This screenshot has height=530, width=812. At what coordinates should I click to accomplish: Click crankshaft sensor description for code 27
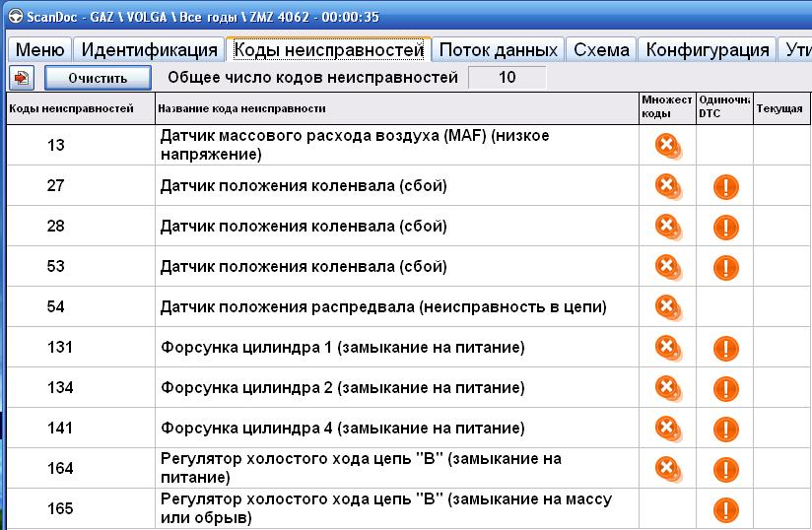pos(304,186)
